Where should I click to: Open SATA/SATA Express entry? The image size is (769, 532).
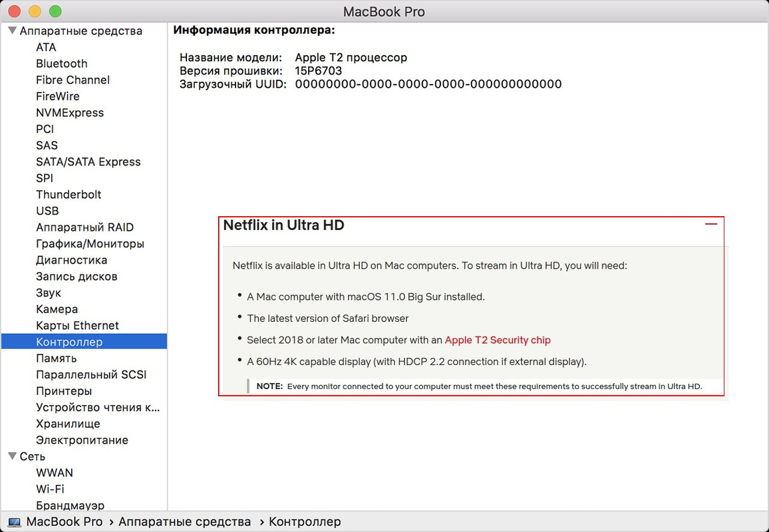pos(88,162)
